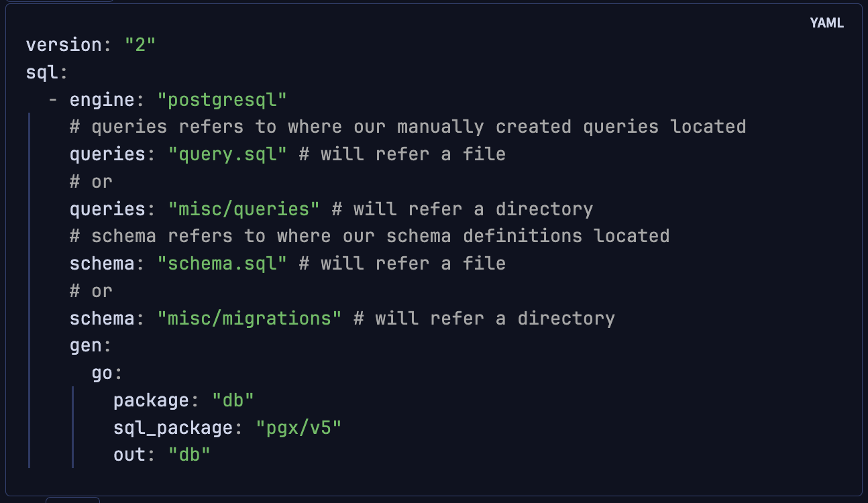Viewport: 868px width, 503px height.
Task: Click the sql_package key
Action: pos(178,427)
